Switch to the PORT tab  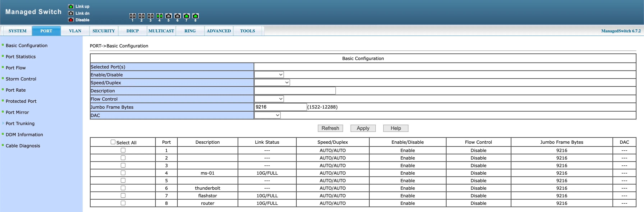tap(46, 31)
